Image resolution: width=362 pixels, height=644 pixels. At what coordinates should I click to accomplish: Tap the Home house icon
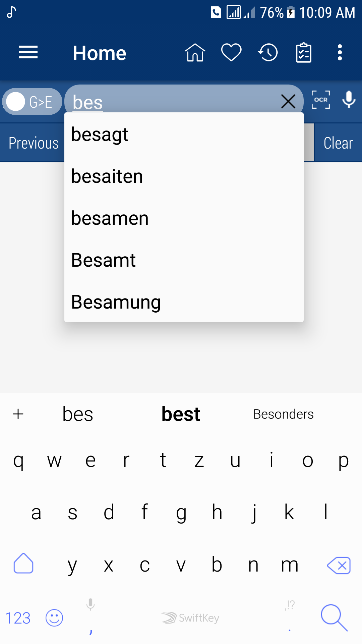[x=195, y=53]
